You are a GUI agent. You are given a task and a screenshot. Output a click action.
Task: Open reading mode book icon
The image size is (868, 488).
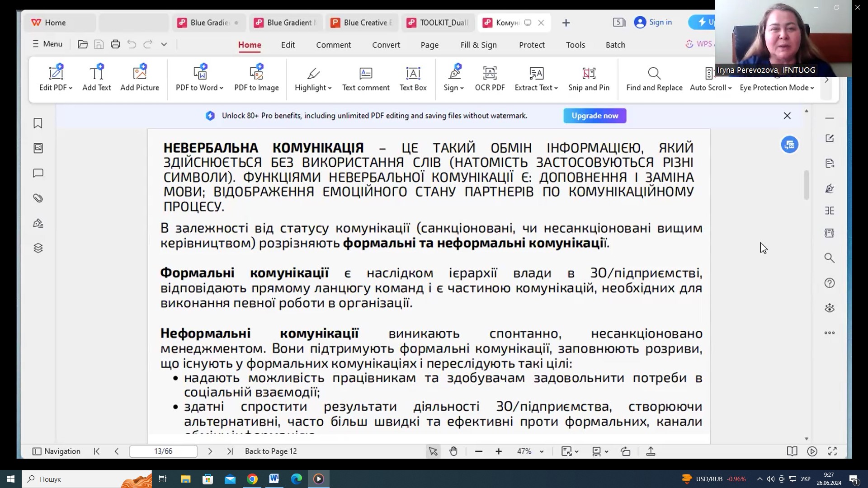click(x=792, y=451)
